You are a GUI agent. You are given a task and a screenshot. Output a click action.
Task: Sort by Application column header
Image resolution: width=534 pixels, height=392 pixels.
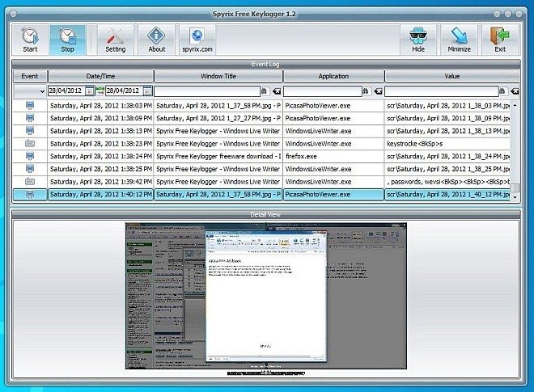[x=333, y=76]
